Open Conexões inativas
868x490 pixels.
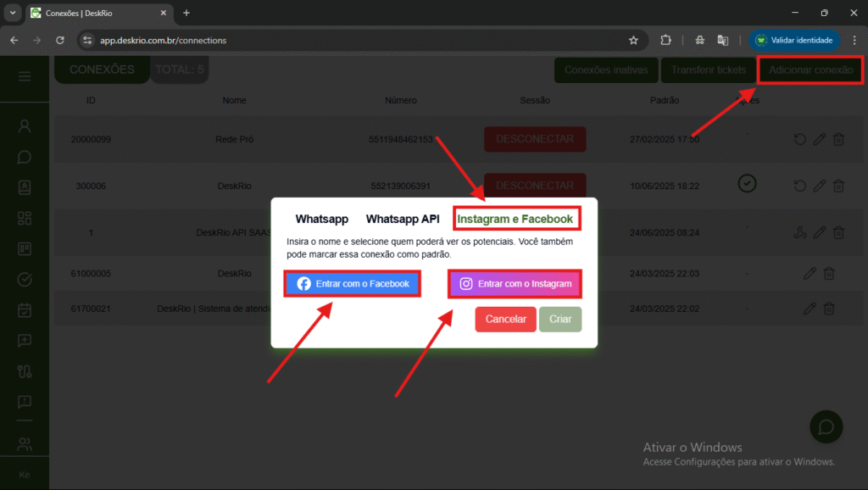[x=606, y=70]
